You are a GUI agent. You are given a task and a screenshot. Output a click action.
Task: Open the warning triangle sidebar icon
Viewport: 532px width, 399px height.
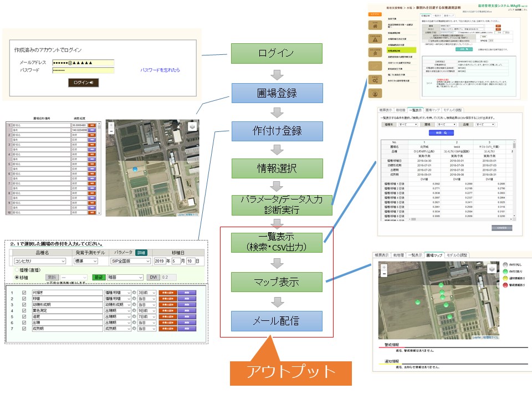tap(375, 39)
